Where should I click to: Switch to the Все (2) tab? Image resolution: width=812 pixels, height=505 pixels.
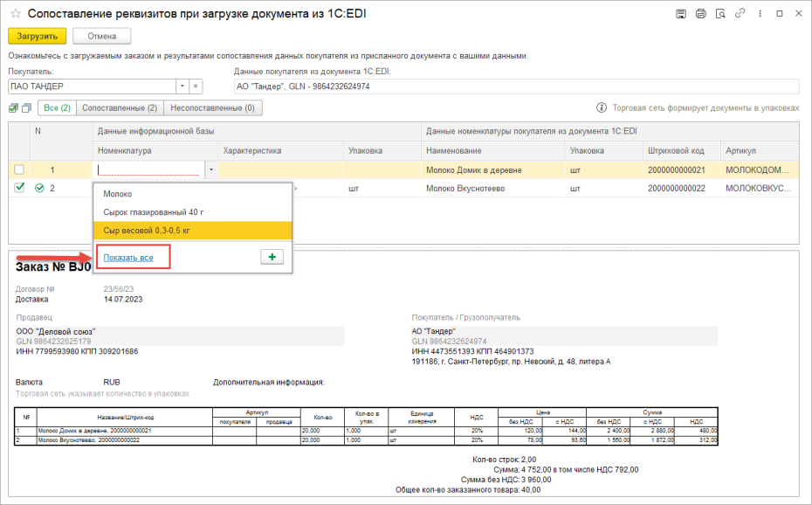pyautogui.click(x=57, y=107)
